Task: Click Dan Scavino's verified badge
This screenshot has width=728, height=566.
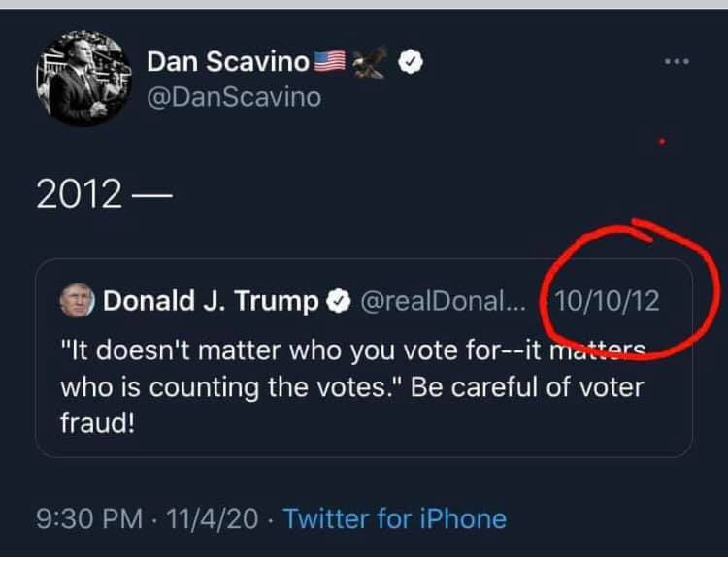Action: (411, 63)
